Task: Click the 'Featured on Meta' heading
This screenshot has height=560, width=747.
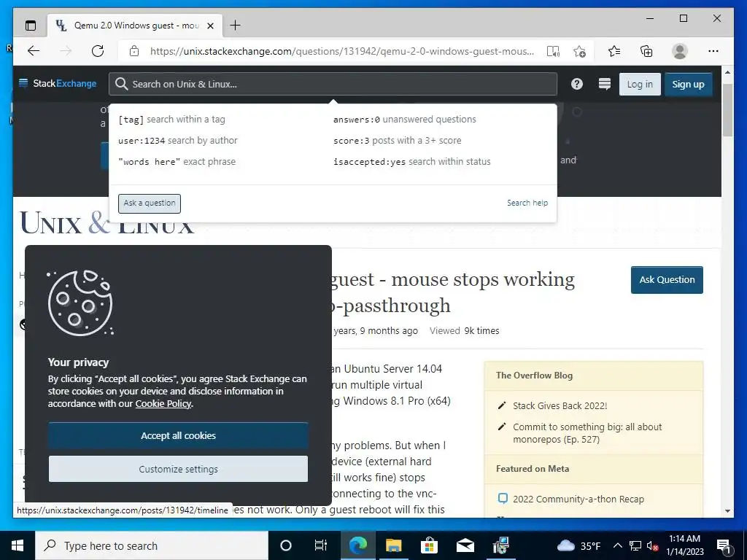Action: [x=532, y=469]
